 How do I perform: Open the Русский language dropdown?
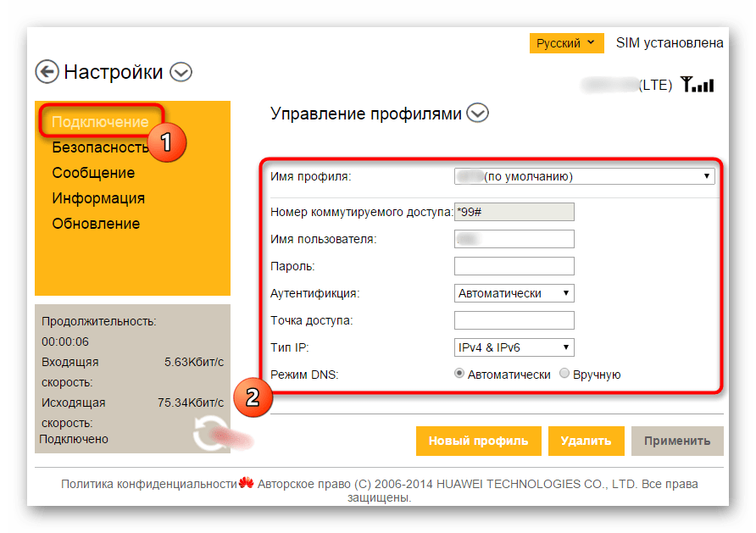tap(566, 43)
